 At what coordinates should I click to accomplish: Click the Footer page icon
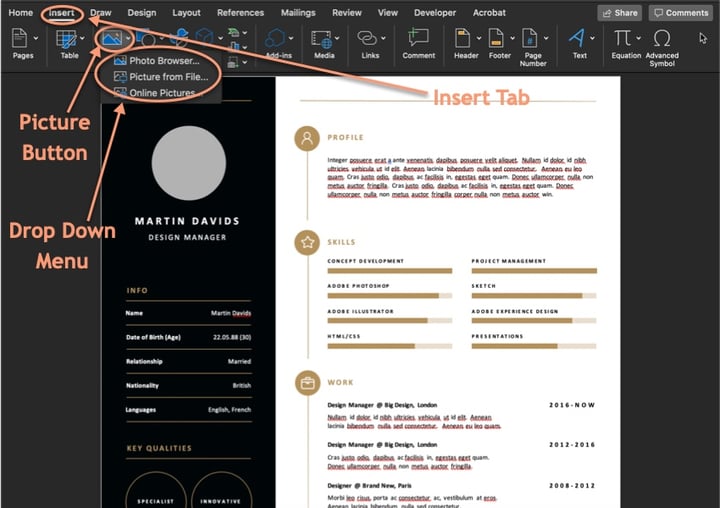coord(496,38)
